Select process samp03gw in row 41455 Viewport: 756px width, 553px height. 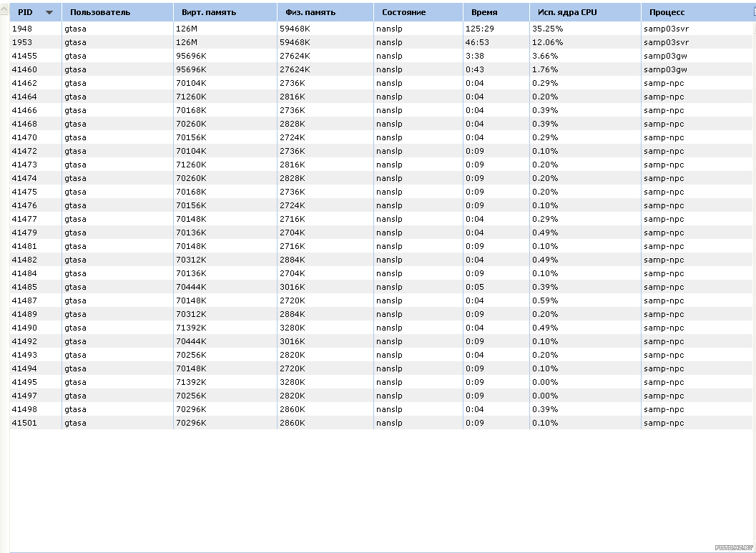(665, 56)
